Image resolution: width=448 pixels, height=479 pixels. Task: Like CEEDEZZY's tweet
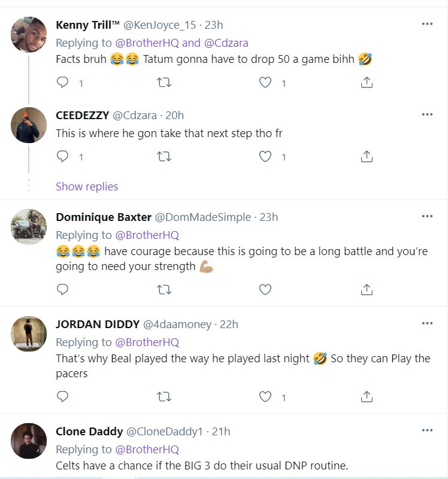point(265,157)
